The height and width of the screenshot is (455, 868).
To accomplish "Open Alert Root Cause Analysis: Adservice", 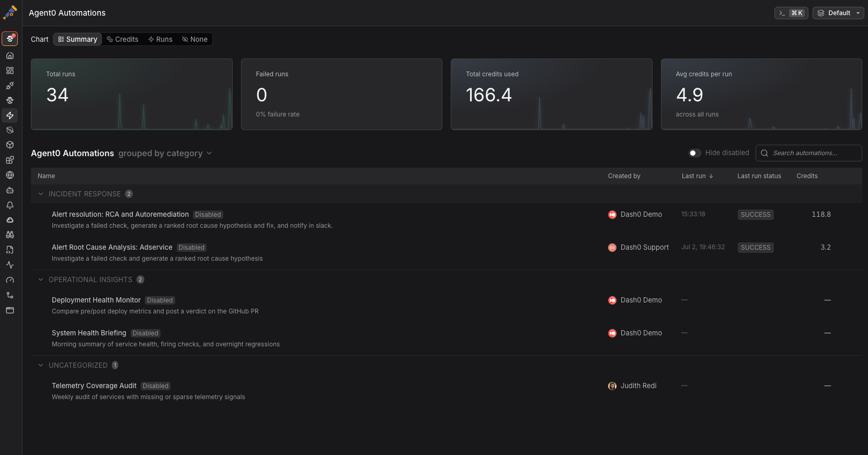I will [112, 247].
